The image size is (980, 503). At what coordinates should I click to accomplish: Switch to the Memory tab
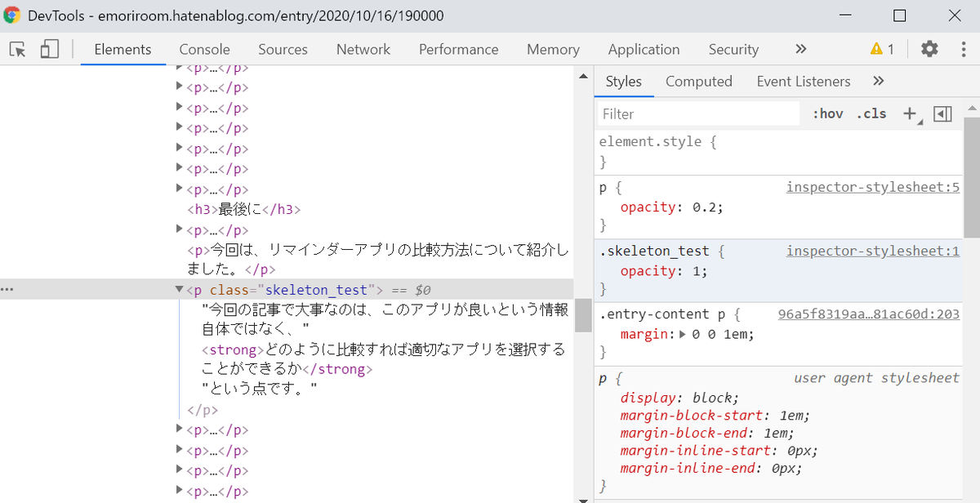pos(553,49)
